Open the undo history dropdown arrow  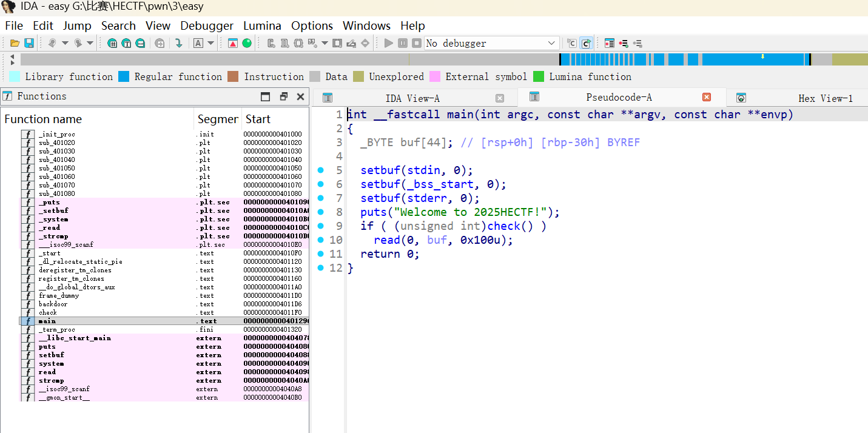coord(65,43)
